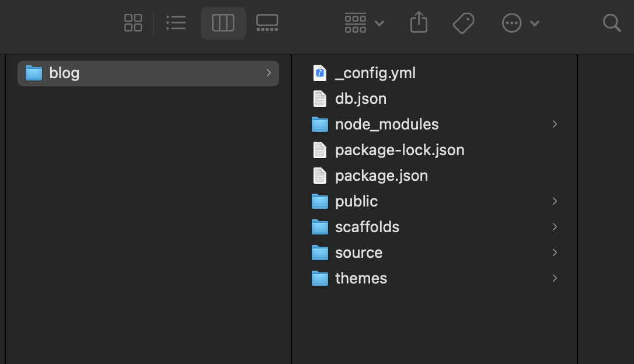This screenshot has height=364, width=634.
Task: Select the blog folder
Action: 64,73
